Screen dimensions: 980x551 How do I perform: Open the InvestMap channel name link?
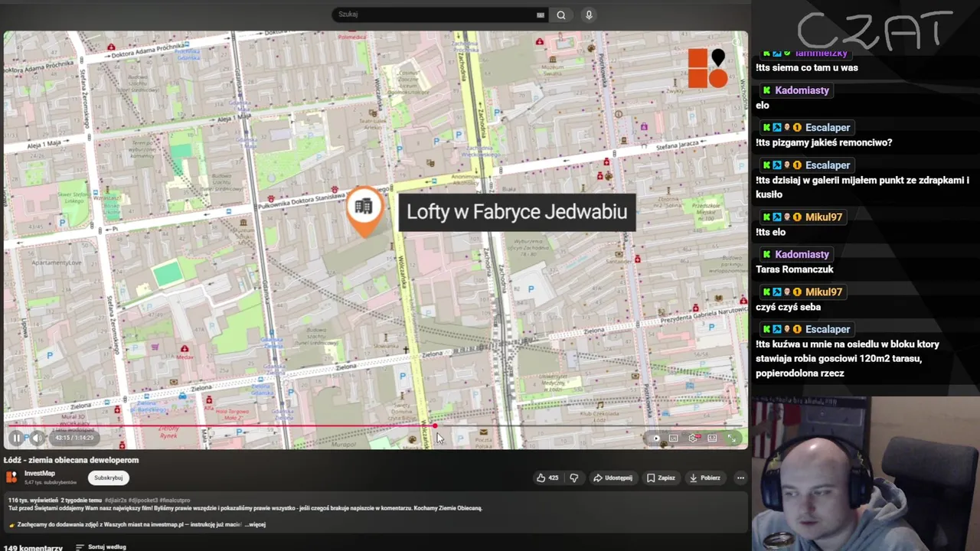pyautogui.click(x=40, y=474)
